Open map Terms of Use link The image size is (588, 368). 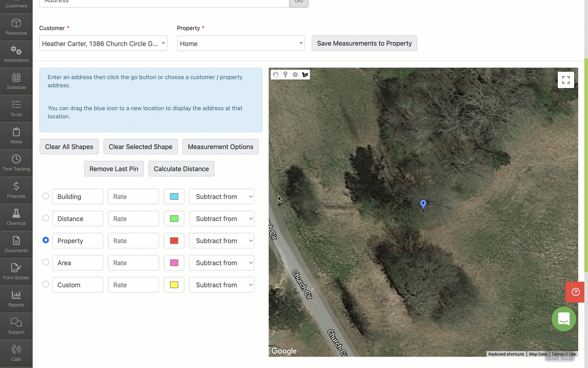point(563,354)
